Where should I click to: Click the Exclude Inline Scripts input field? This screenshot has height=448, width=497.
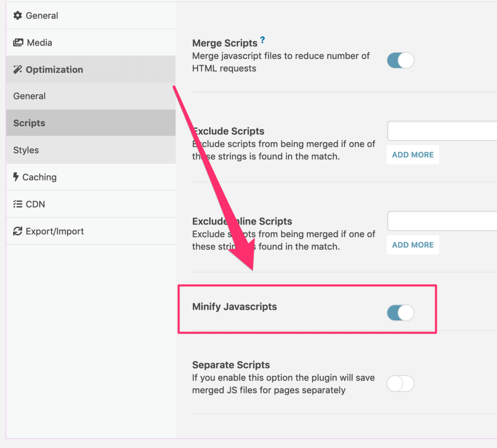tap(442, 221)
